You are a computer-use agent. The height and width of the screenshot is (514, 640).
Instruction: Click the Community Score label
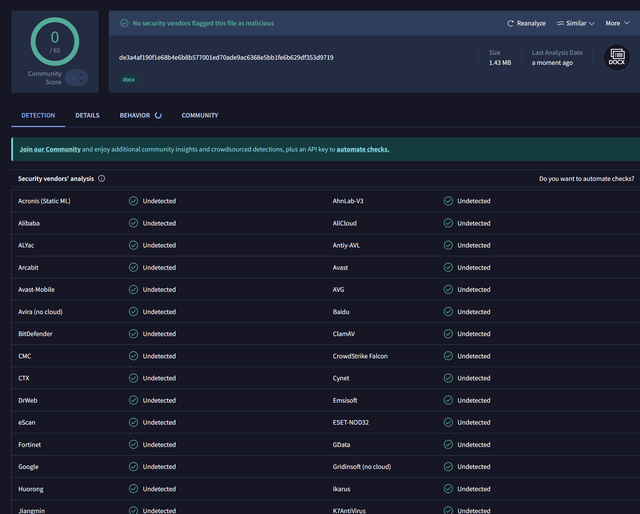44,78
